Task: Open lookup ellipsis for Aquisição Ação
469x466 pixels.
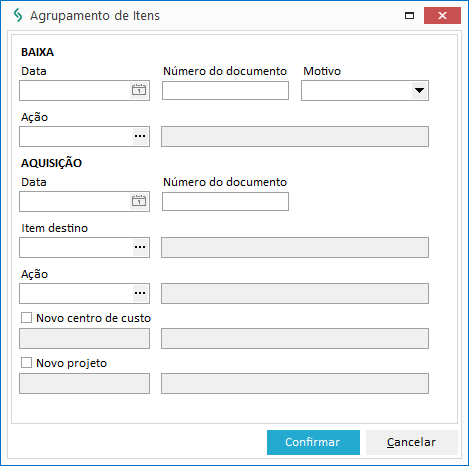Action: [x=140, y=293]
